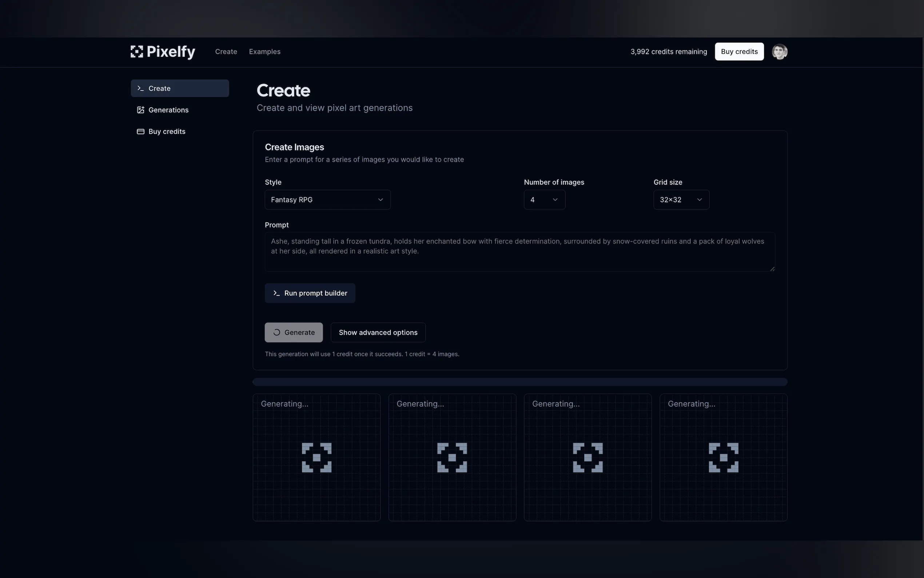This screenshot has height=578, width=924.
Task: Open the Create page from top navigation
Action: (x=226, y=51)
